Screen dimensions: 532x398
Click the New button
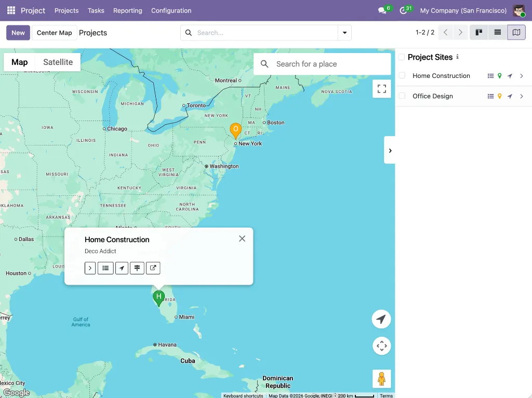click(18, 33)
